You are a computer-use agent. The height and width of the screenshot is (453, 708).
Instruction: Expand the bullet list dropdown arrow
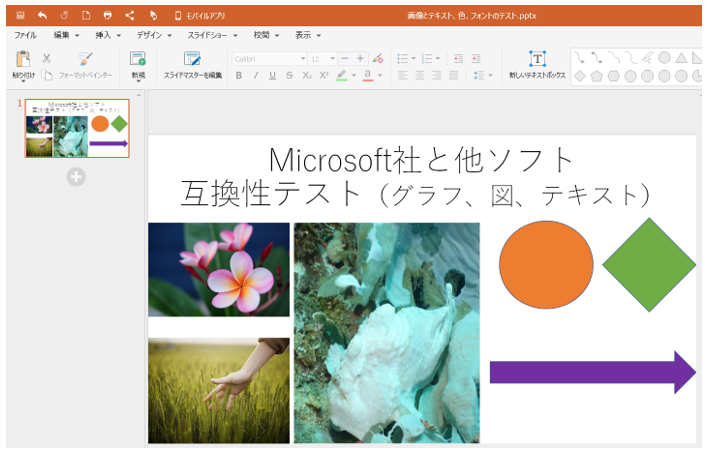click(412, 59)
